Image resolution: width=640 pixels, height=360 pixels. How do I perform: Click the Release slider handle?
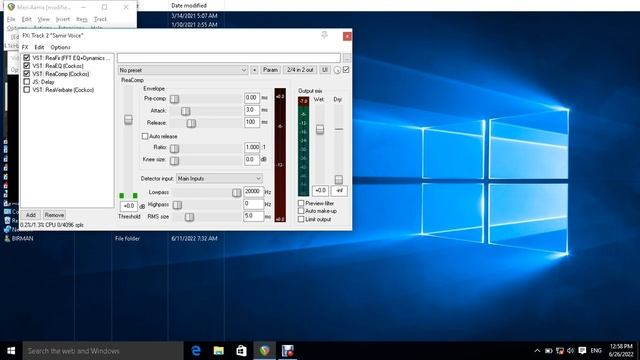(x=191, y=123)
